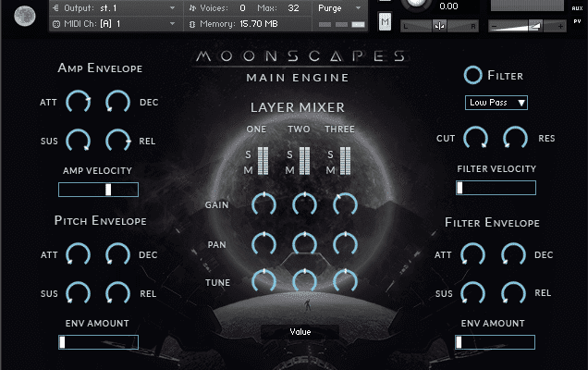Viewport: 588px width, 370px height.
Task: Click the M mute button in header
Action: tap(385, 21)
